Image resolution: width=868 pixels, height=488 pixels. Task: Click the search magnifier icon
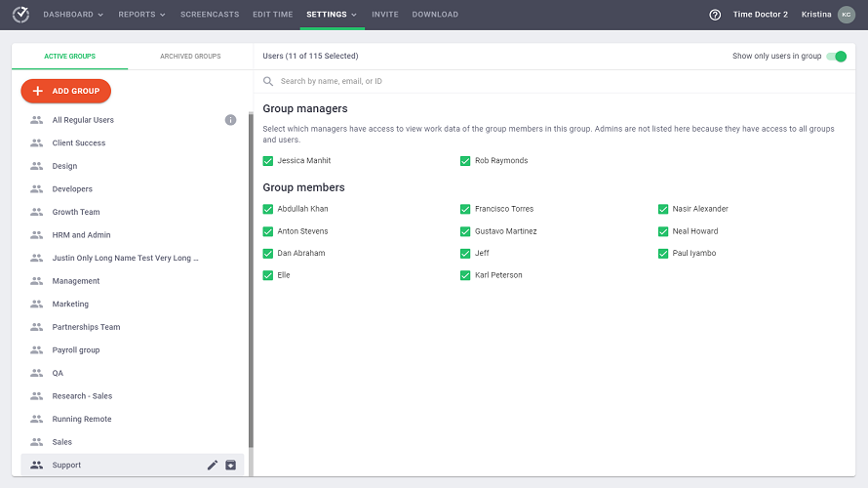tap(268, 81)
